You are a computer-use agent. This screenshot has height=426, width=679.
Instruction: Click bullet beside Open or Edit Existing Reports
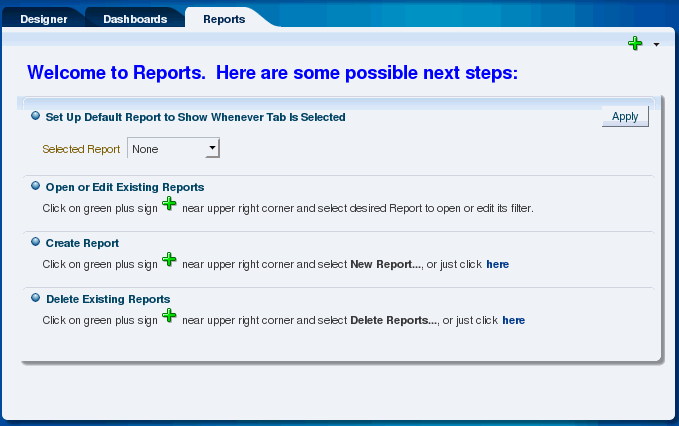pyautogui.click(x=36, y=186)
